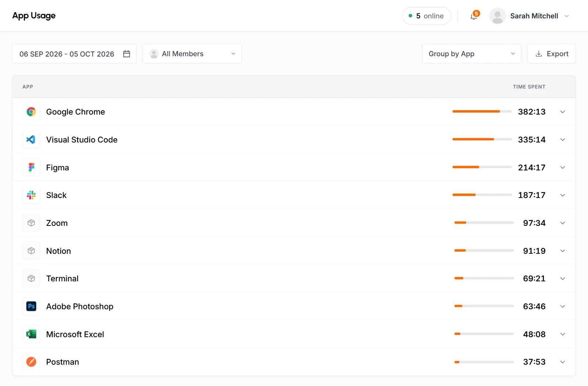588x386 pixels.
Task: Expand the Slack row chevron
Action: (563, 195)
